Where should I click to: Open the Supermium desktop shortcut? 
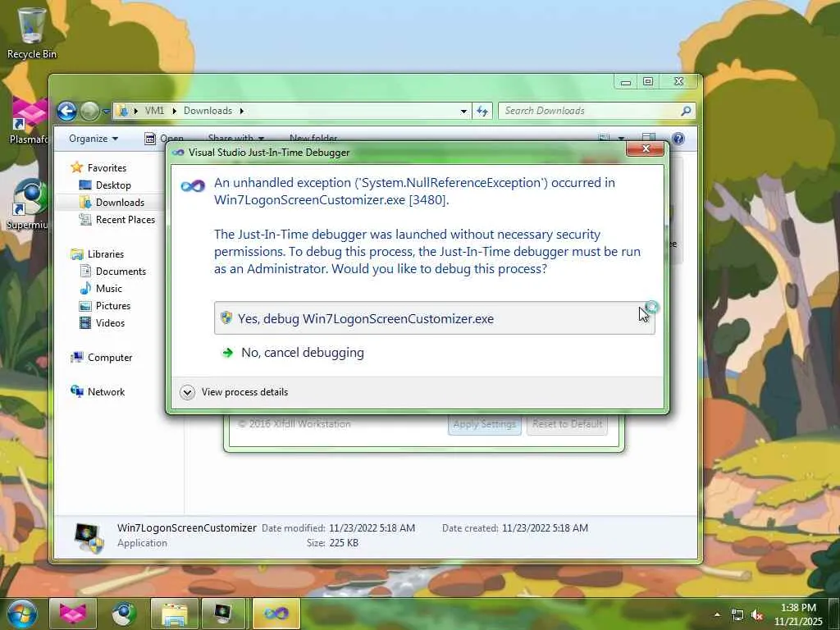tap(28, 204)
